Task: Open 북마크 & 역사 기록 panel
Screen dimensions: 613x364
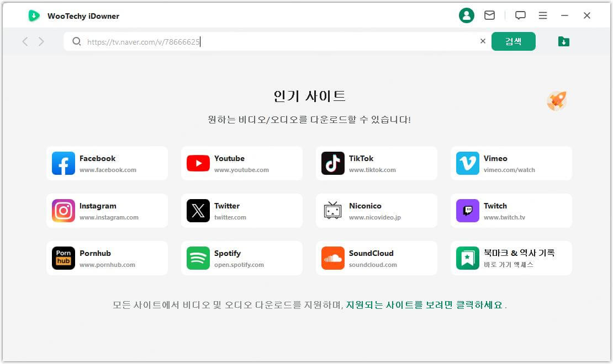Action: [511, 258]
